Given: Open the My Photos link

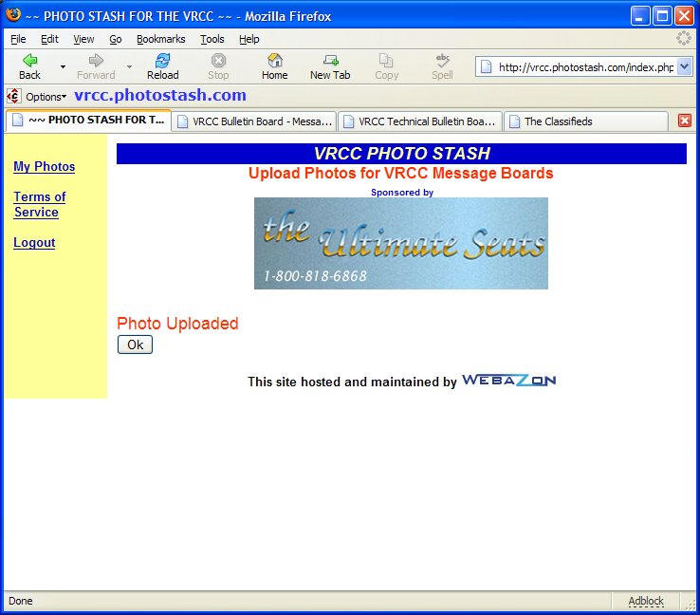Looking at the screenshot, I should click(45, 167).
